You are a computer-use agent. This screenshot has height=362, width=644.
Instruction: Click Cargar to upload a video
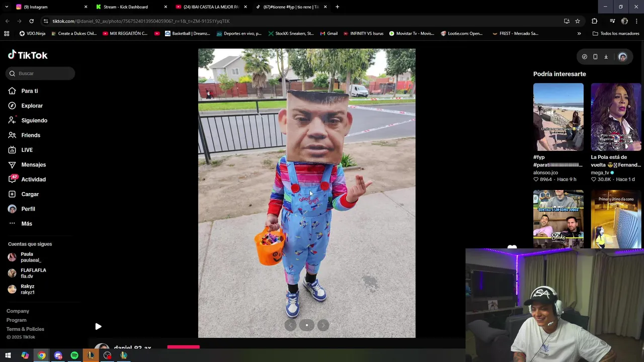pos(23,194)
